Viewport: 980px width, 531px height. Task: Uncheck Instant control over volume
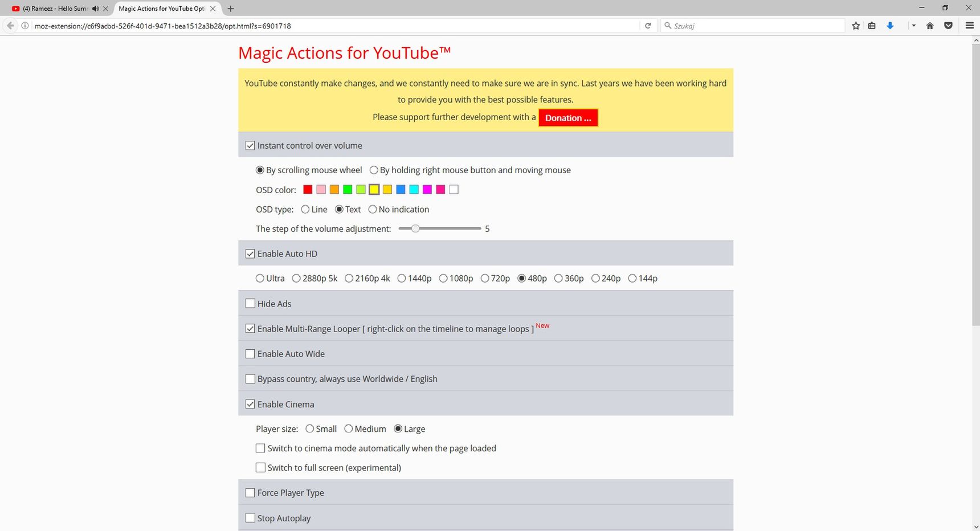coord(250,146)
